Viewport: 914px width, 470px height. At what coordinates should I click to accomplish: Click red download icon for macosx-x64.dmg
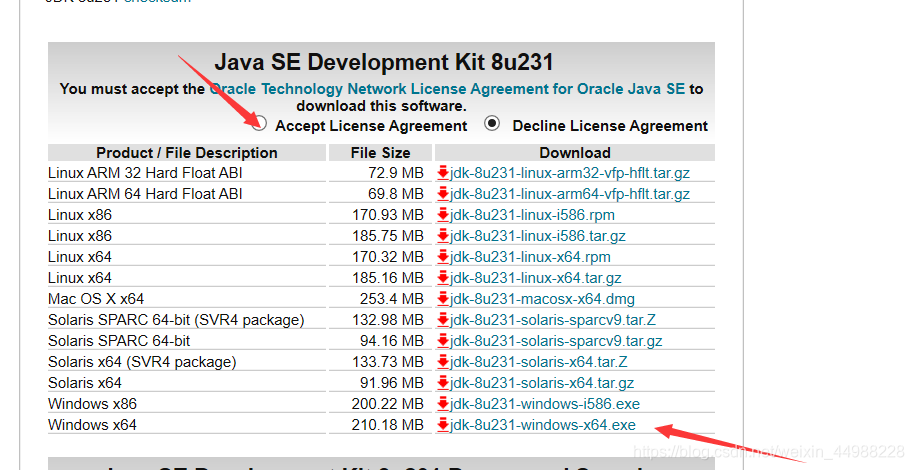pos(443,299)
